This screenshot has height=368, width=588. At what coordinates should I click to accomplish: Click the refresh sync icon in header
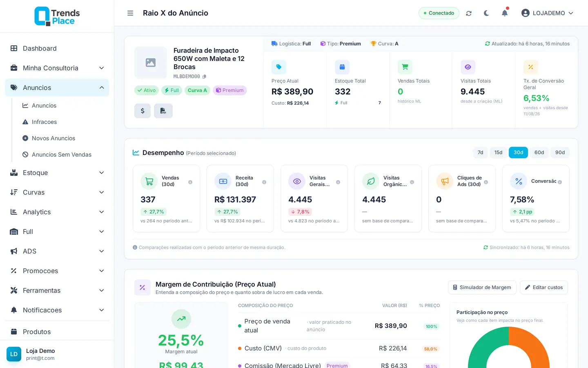click(469, 13)
